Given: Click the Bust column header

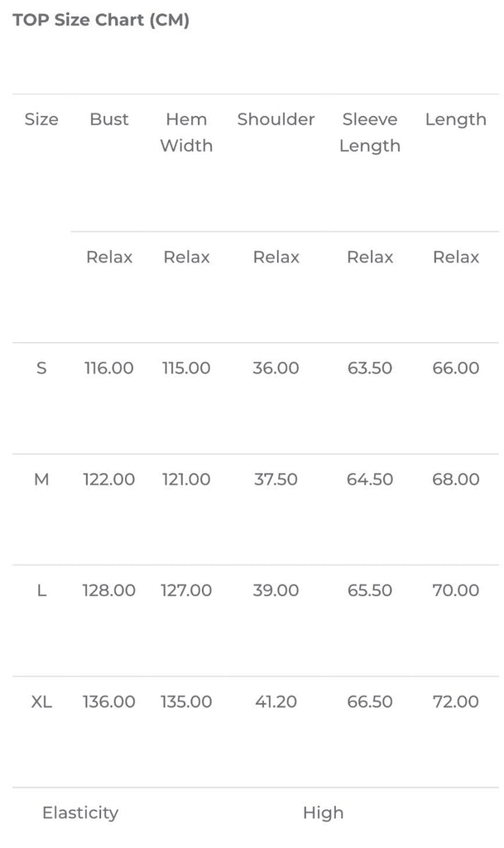Looking at the screenshot, I should point(109,119).
